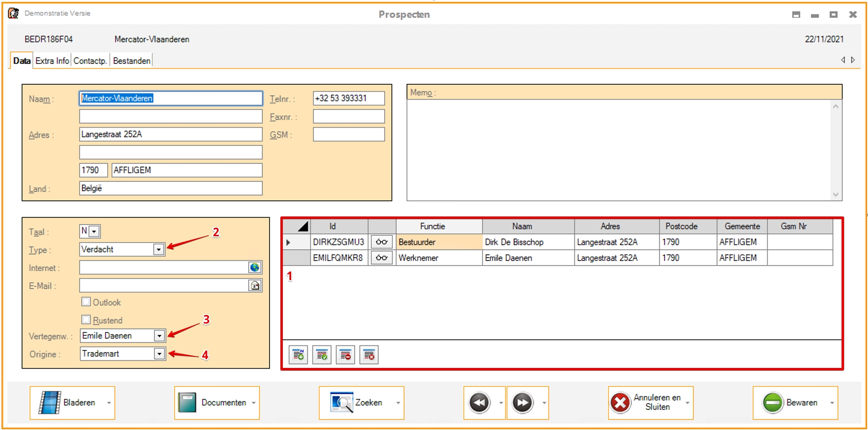868x430 pixels.
Task: Click the grid icon with red X
Action: 369,355
